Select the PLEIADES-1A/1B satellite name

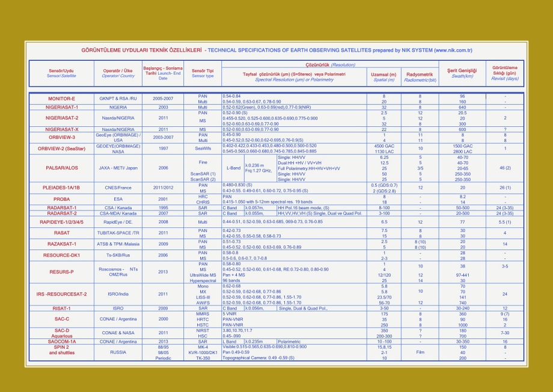pos(61,188)
